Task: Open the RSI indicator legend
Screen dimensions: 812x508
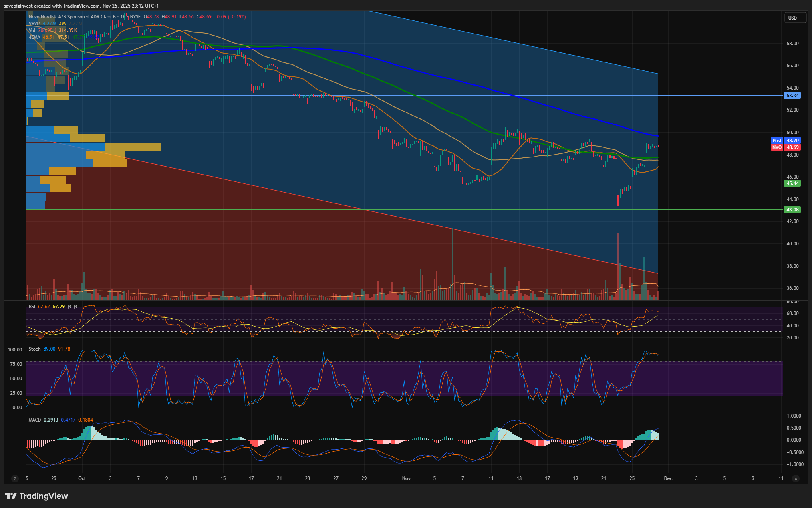Action: [32, 307]
